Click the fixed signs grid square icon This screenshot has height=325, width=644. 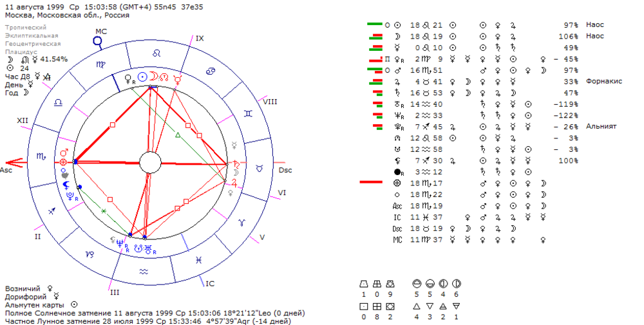click(377, 306)
